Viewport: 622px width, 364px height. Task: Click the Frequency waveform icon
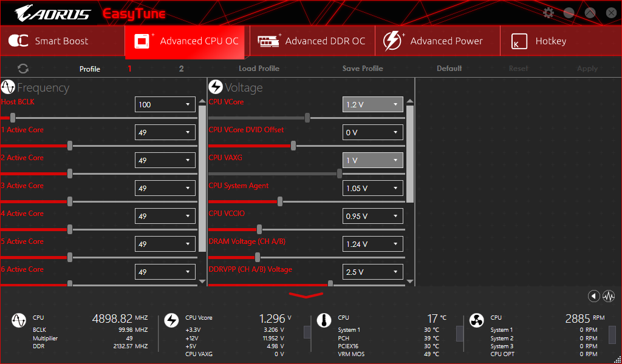tap(8, 87)
